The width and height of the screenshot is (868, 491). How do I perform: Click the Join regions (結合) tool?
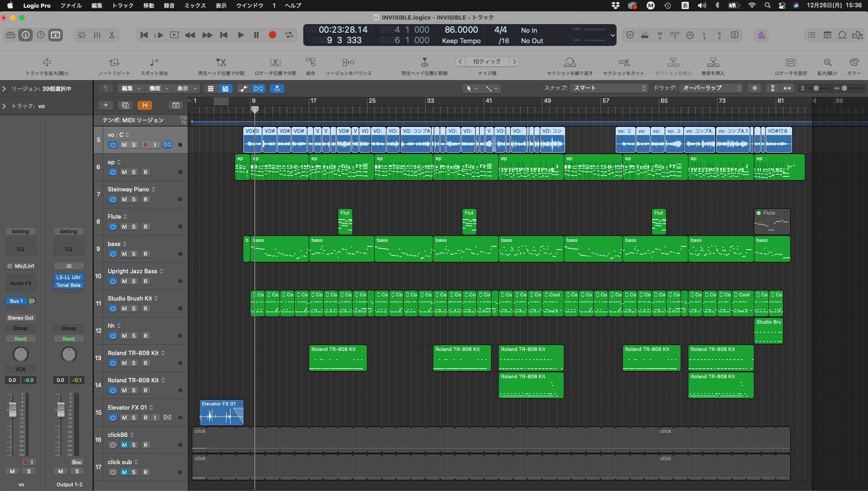pyautogui.click(x=311, y=63)
